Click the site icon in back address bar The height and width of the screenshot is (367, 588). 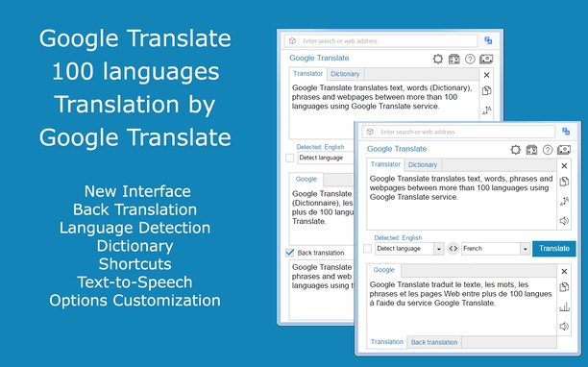click(x=292, y=41)
